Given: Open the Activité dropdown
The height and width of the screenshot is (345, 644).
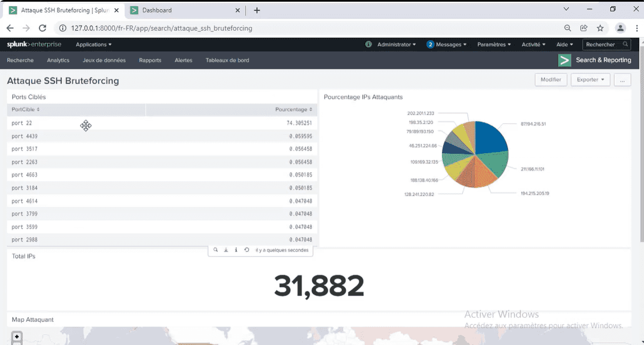Looking at the screenshot, I should pos(534,44).
